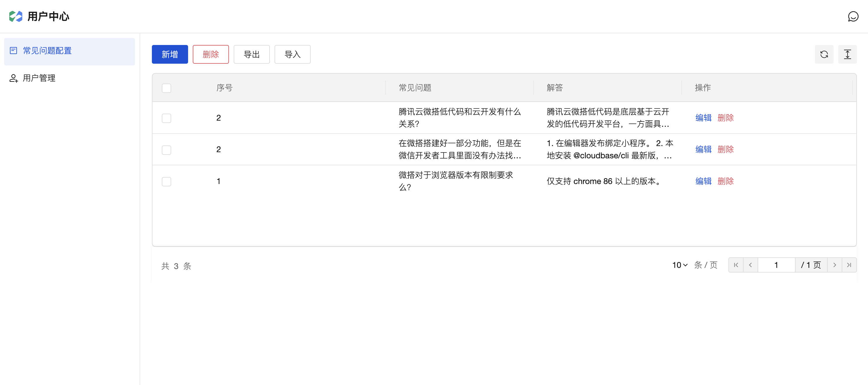
Task: Go to next page arrow
Action: click(834, 265)
